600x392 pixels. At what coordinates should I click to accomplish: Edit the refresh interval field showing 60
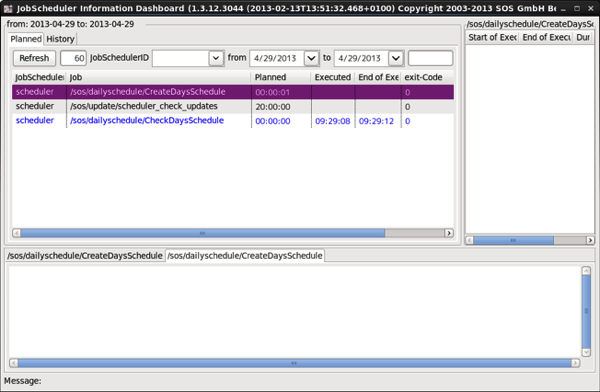pos(73,58)
